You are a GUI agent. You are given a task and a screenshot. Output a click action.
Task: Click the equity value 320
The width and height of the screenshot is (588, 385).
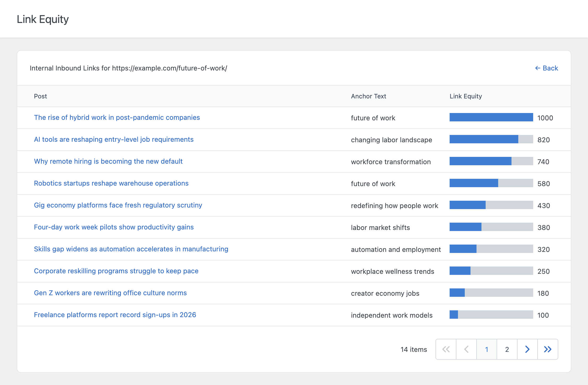(x=544, y=250)
